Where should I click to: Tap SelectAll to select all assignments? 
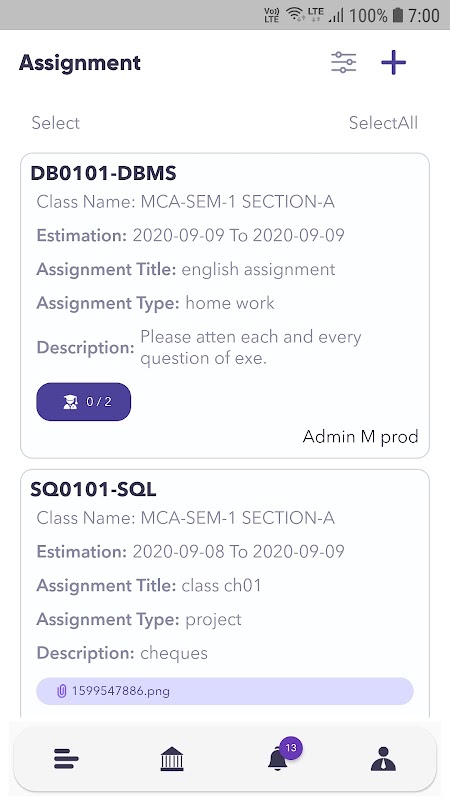tap(383, 123)
